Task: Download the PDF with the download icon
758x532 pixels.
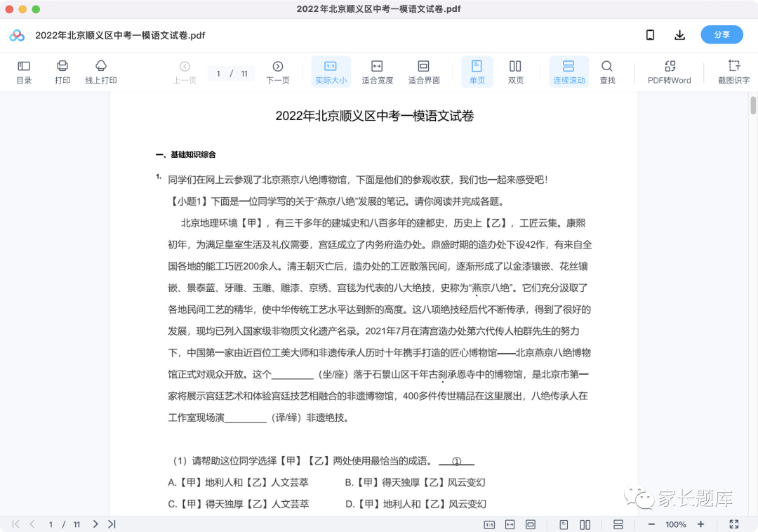Action: [679, 35]
